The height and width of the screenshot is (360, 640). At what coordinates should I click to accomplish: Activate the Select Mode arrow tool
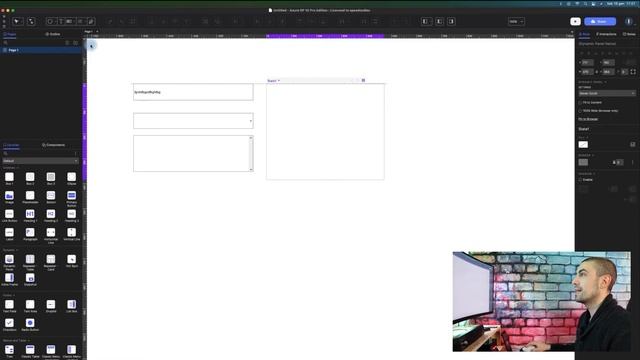[17, 21]
